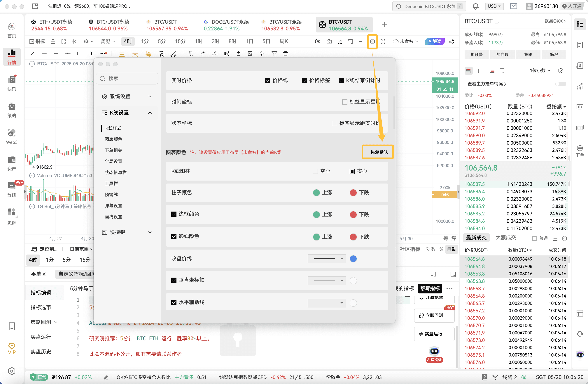Open the 下单相关 settings item
Viewport: 588px width, 384px height.
[113, 151]
